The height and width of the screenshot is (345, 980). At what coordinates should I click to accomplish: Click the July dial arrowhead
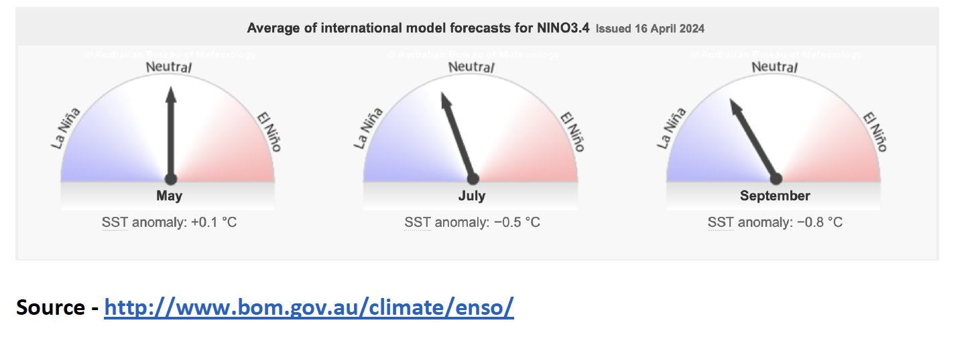(444, 100)
